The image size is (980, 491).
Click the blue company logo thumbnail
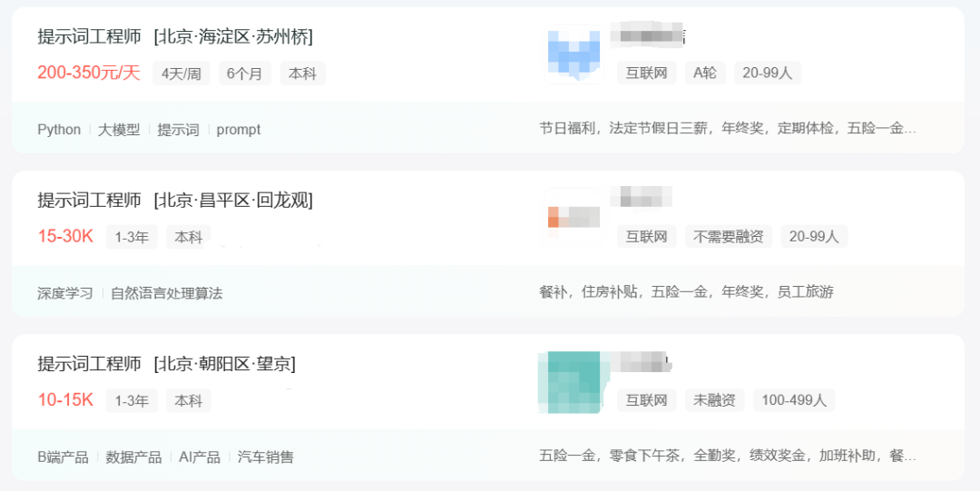[x=573, y=54]
